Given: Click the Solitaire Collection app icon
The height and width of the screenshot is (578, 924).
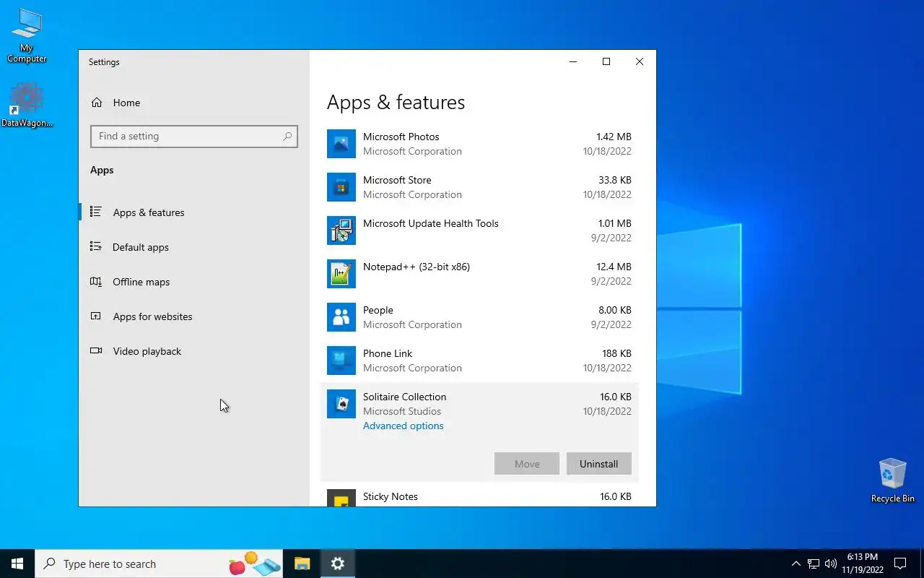Looking at the screenshot, I should pos(341,404).
